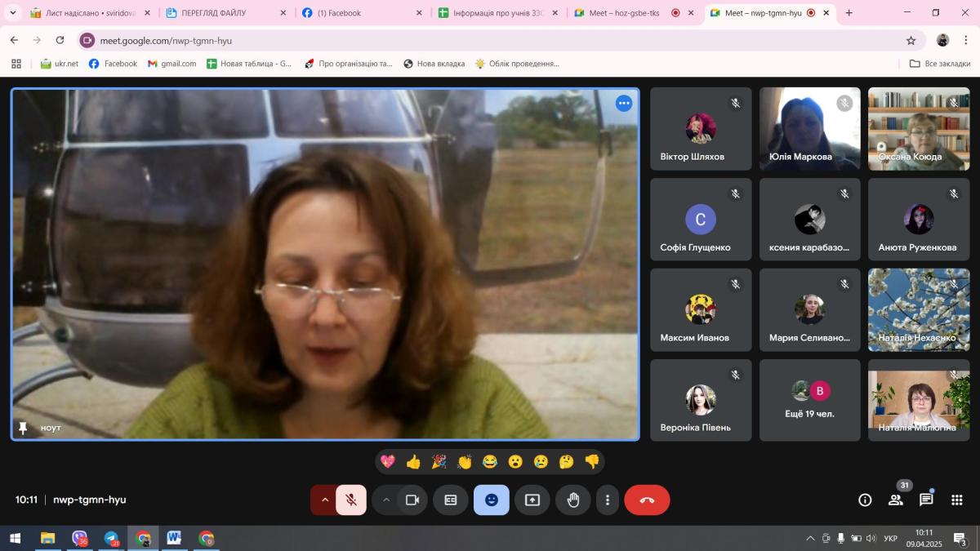
Task: Raise your hand in the meeting
Action: [573, 500]
